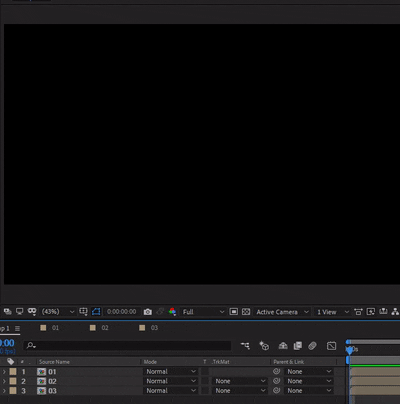Switch to the 02 timeline tab

99,328
